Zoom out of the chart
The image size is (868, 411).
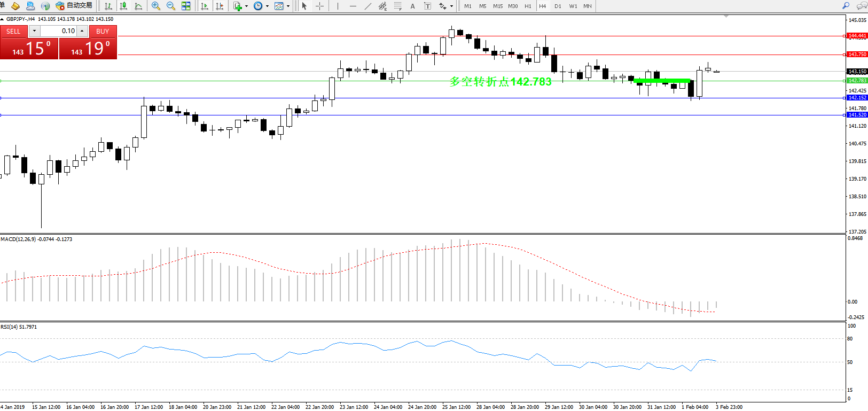coord(171,6)
